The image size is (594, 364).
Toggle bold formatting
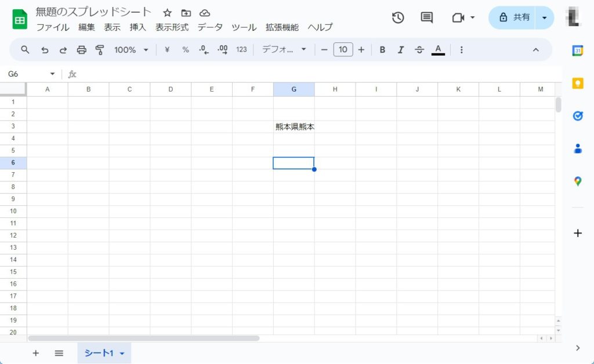click(382, 50)
